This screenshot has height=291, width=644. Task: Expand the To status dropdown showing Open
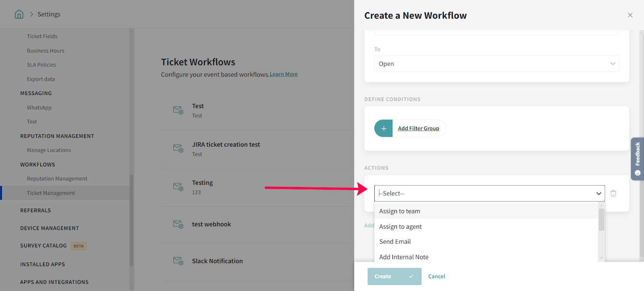click(x=496, y=64)
